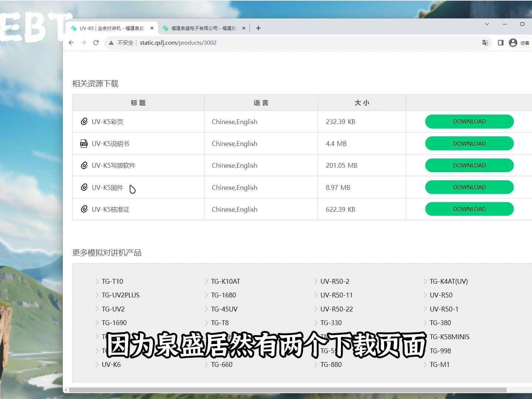Open the TG-M1 product link

click(440, 365)
